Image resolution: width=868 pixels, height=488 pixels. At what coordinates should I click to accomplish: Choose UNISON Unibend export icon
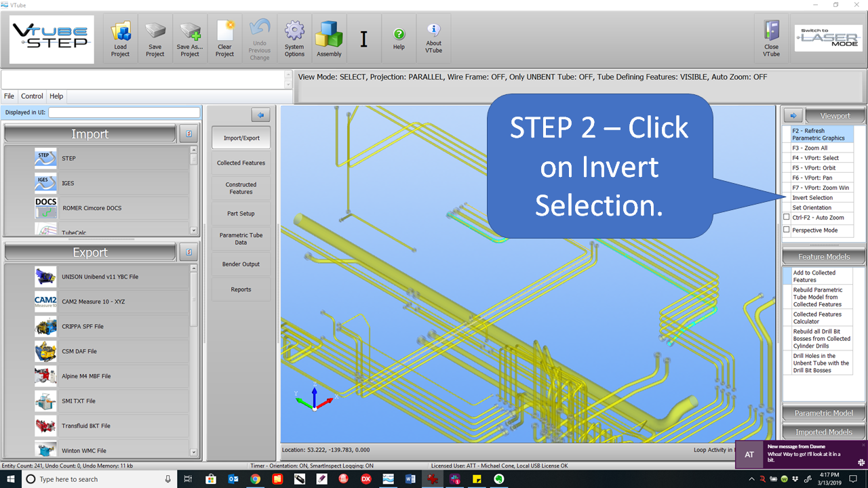[x=45, y=277]
